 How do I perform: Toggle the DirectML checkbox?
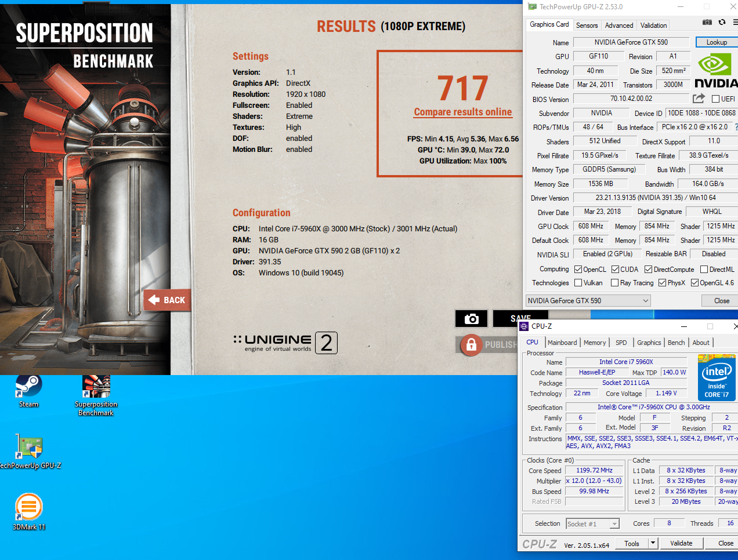[x=704, y=270]
